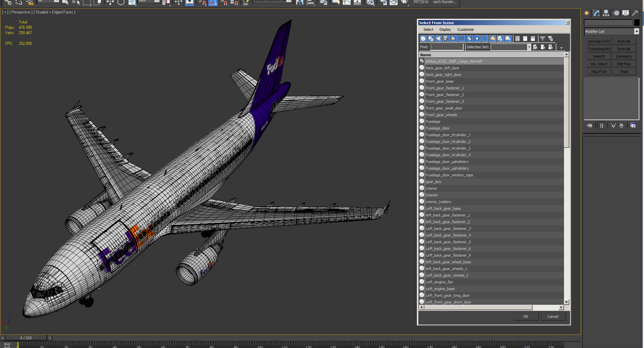Screen dimensions: 644x348
Task: Open the Display menu in dialog
Action: click(x=445, y=30)
